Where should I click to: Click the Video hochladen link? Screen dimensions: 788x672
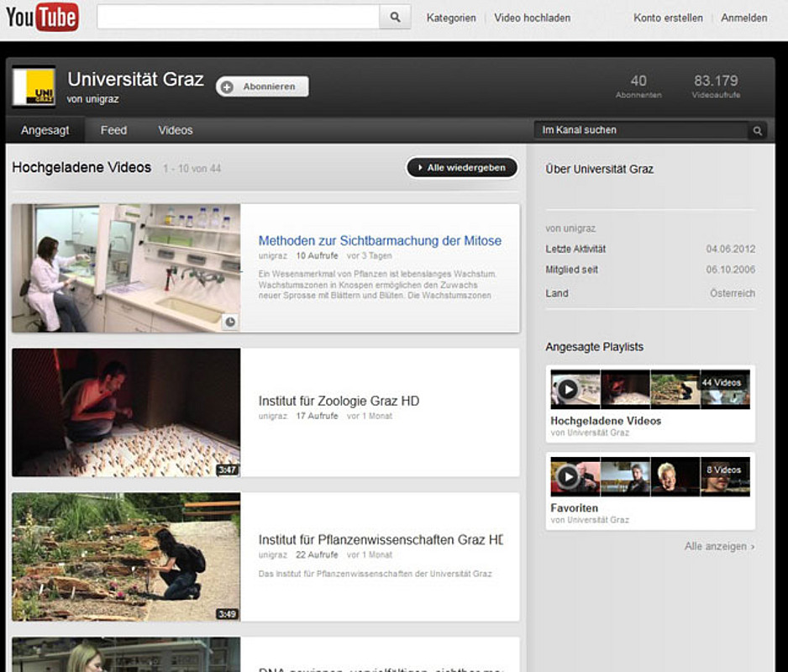(x=532, y=18)
